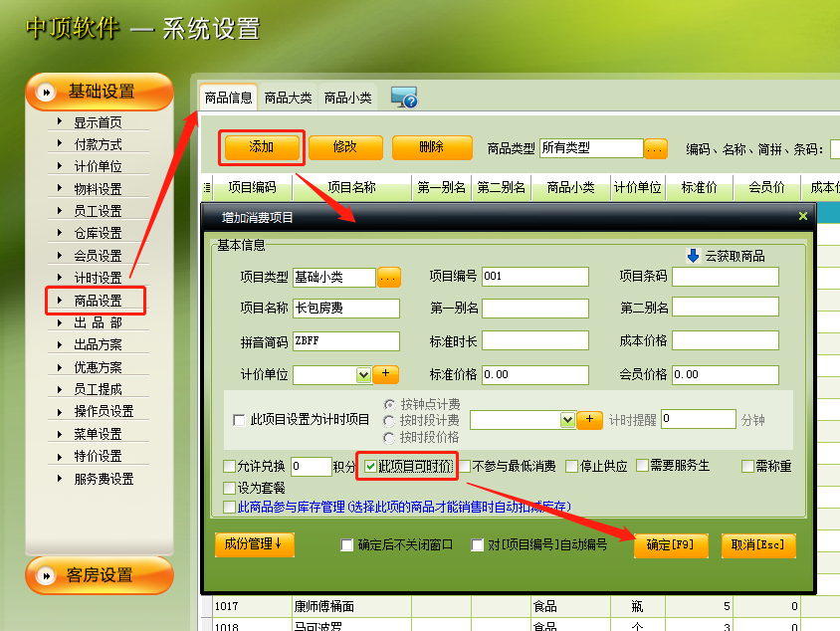Enable 停止供应 checkbox
Image resolution: width=840 pixels, height=631 pixels.
click(x=571, y=466)
